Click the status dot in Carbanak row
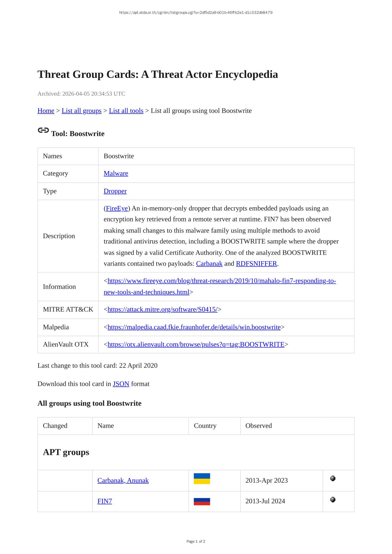The height and width of the screenshot is (554, 392). [x=333, y=479]
